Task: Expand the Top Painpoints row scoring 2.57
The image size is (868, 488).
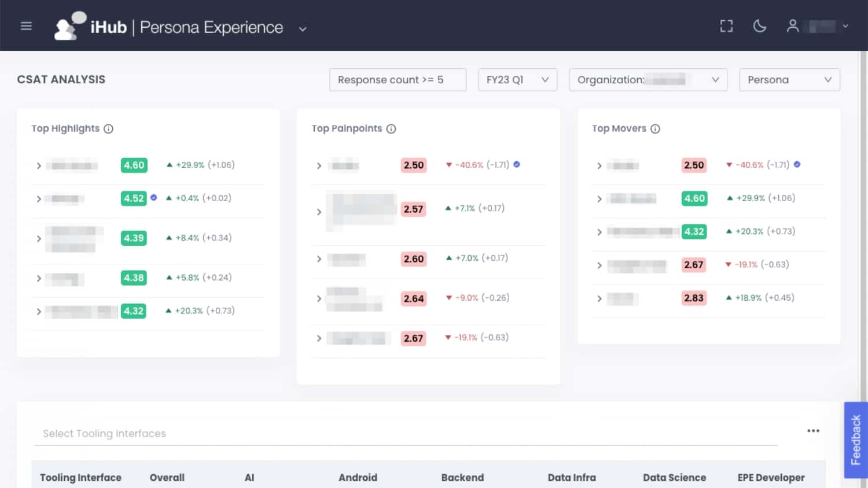Action: pos(319,212)
